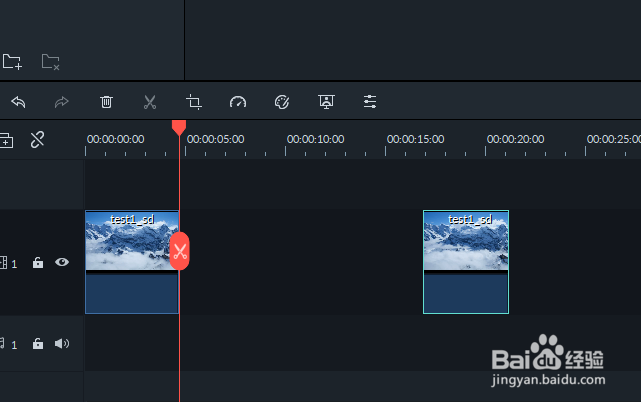Viewport: 641px width, 402px height.
Task: Click ruler at 00:00:20:00
Action: tap(515, 139)
